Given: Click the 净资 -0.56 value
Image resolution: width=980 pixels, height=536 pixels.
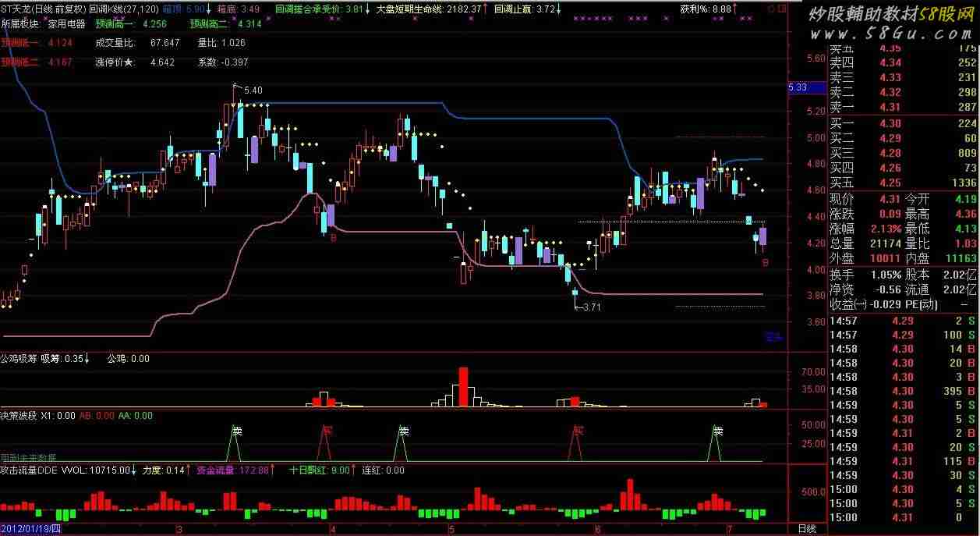Looking at the screenshot, I should pyautogui.click(x=865, y=289).
